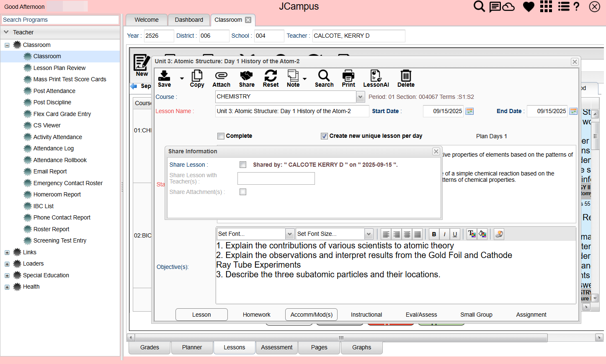Screen dimensions: 606x364
Task: Click the Planner button
Action: 192,347
